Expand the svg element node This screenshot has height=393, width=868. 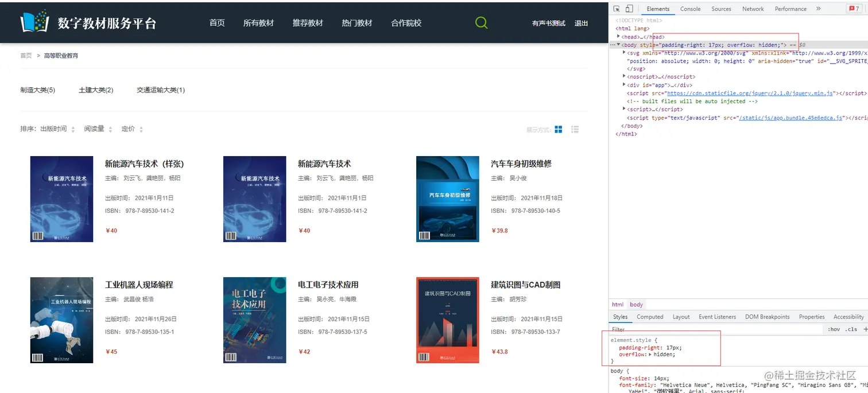[625, 53]
